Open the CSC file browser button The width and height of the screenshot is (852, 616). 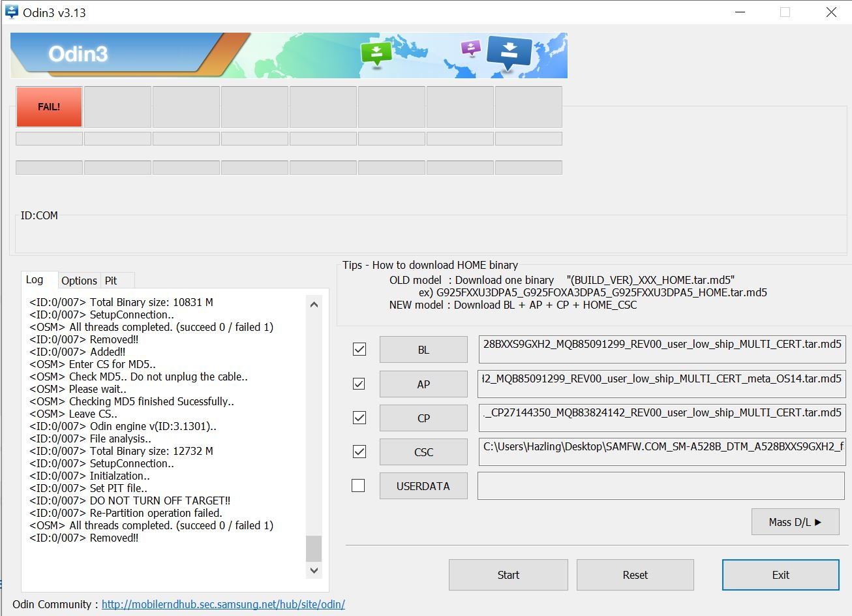click(x=423, y=452)
